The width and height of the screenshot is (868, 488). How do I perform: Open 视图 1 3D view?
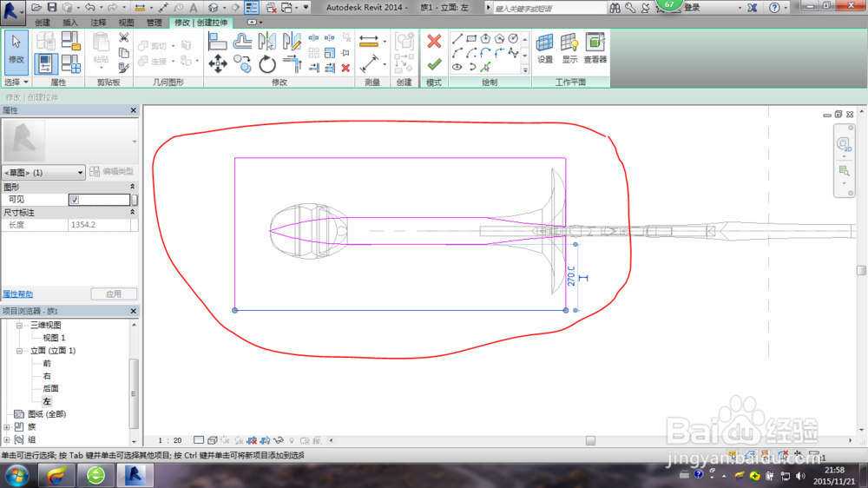54,338
